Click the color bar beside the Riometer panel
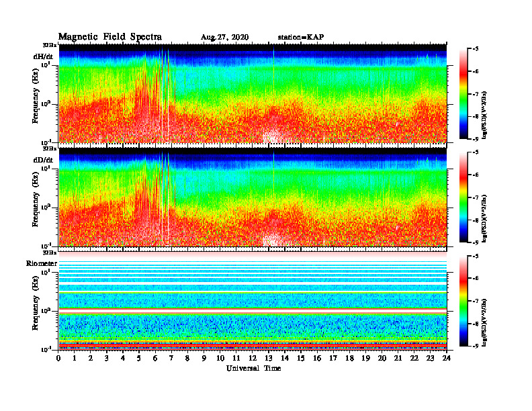 pyautogui.click(x=463, y=301)
